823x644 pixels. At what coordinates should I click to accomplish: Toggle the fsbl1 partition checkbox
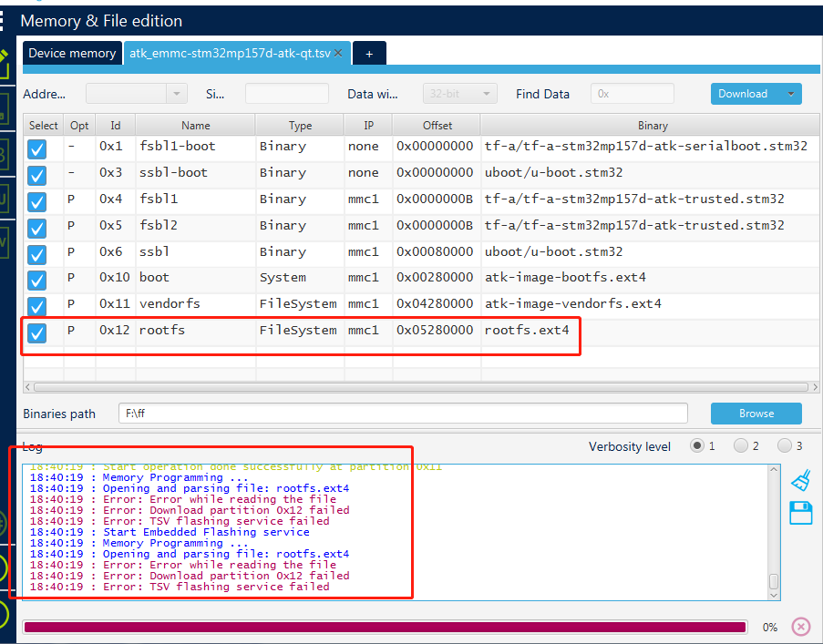[36, 201]
